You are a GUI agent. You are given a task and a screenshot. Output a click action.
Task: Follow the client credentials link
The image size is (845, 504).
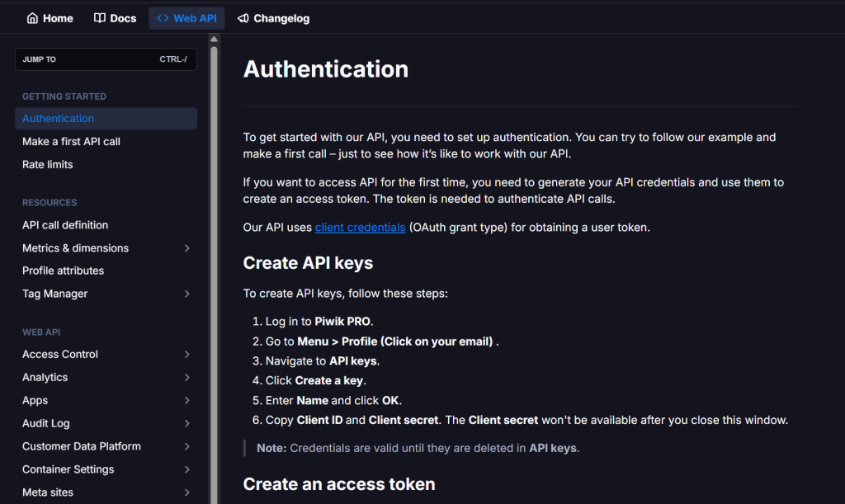pyautogui.click(x=360, y=227)
